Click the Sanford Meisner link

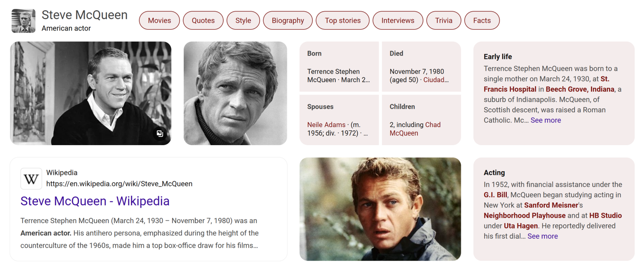tap(551, 205)
